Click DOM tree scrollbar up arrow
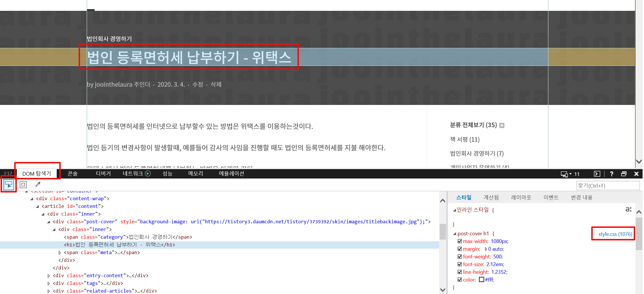 pos(443,201)
